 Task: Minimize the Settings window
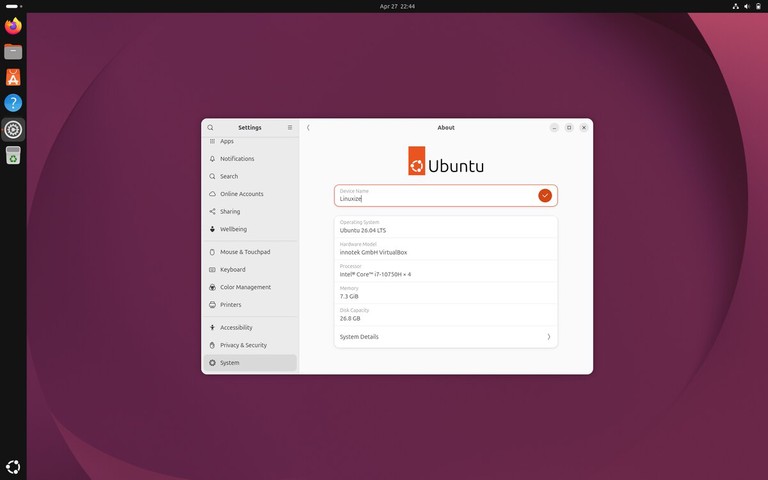[554, 127]
